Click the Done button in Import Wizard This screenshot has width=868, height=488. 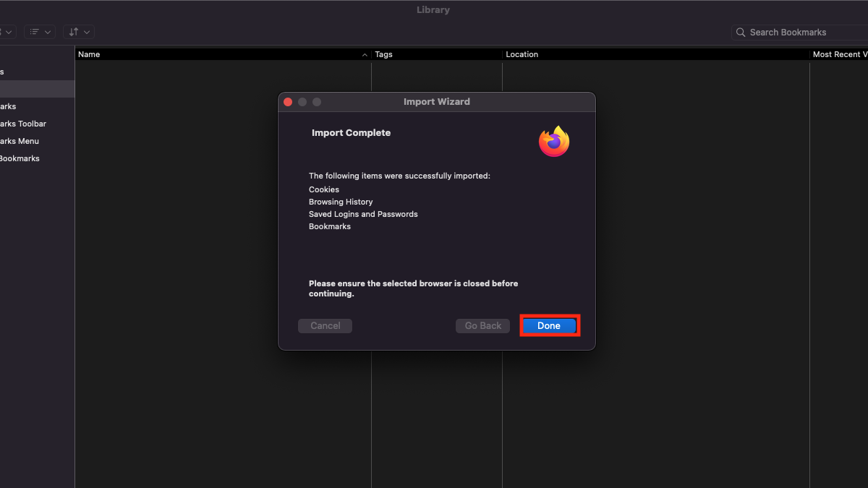coord(549,326)
